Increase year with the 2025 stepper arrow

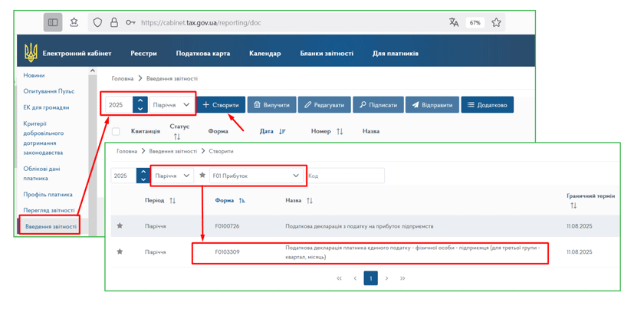(x=140, y=100)
